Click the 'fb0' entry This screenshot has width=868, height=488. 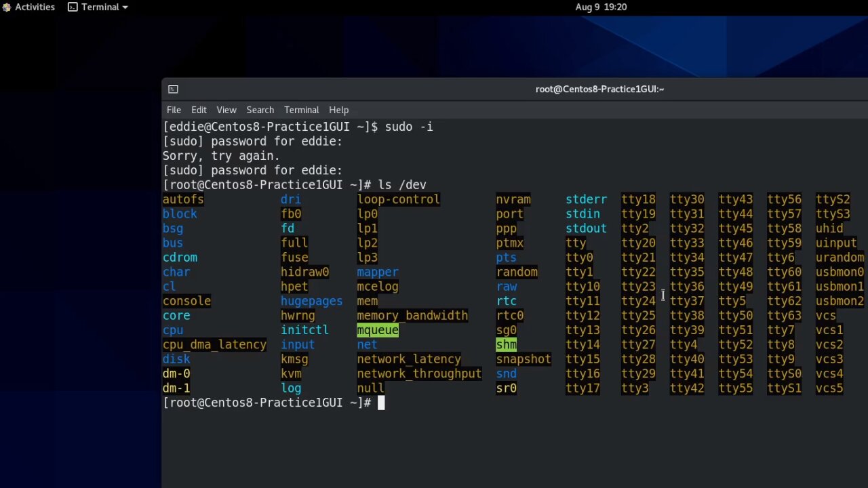pyautogui.click(x=291, y=213)
